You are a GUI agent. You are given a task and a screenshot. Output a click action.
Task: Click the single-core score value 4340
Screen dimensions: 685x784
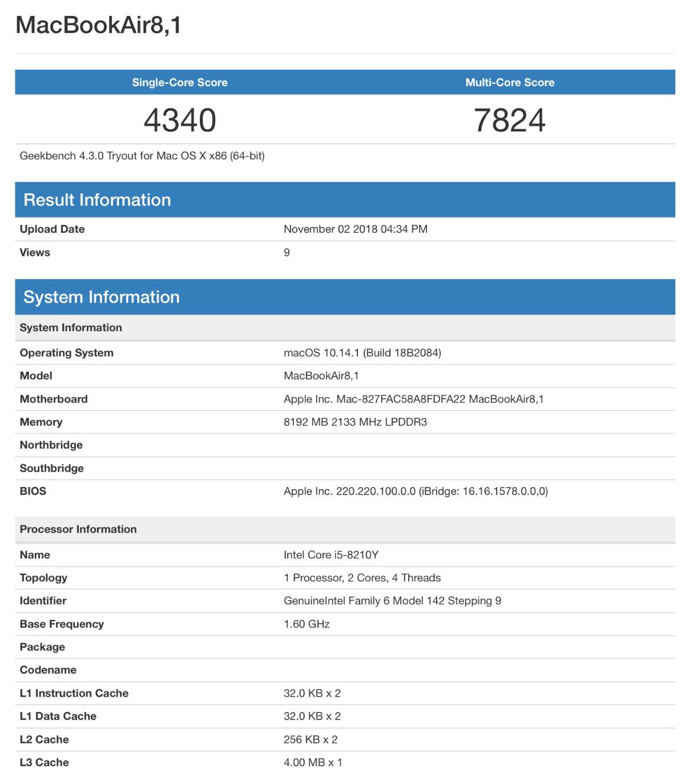click(180, 120)
